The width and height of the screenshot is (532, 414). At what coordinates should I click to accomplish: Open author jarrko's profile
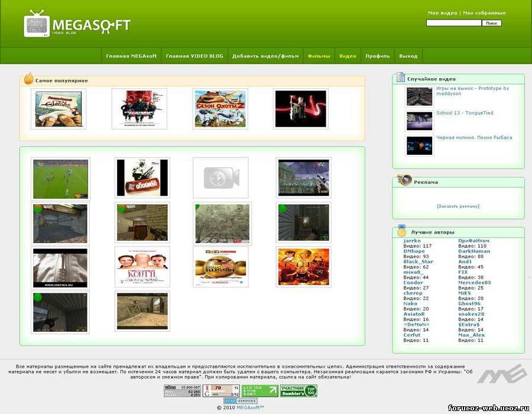[x=412, y=241]
